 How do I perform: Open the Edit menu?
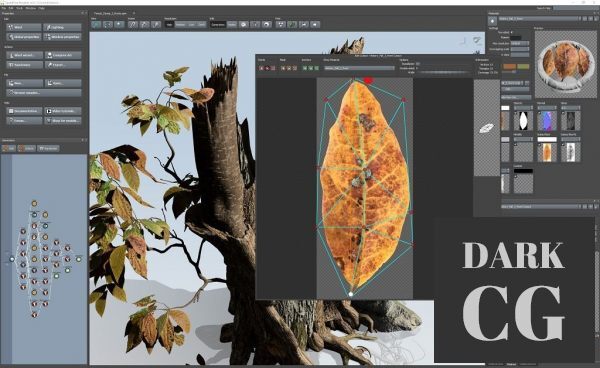(11, 8)
